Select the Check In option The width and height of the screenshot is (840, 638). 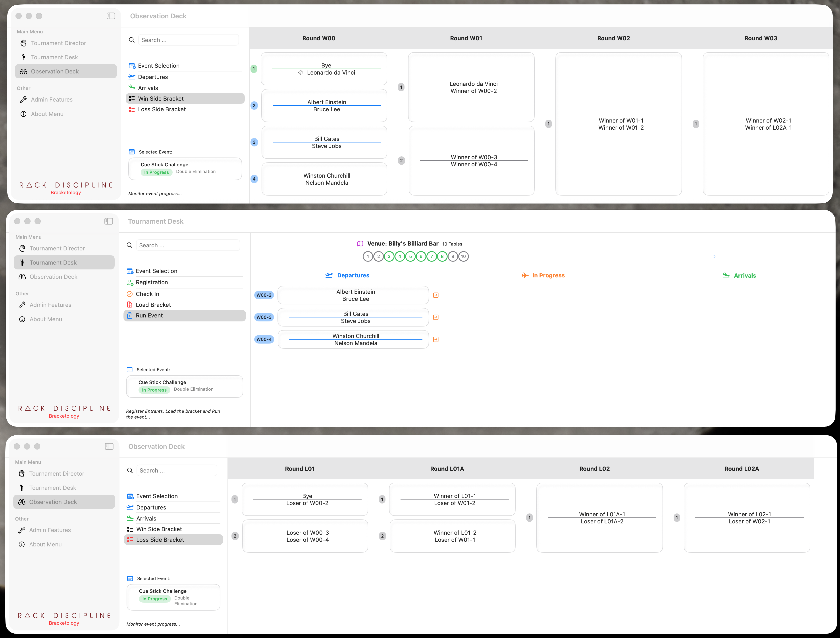[147, 294]
